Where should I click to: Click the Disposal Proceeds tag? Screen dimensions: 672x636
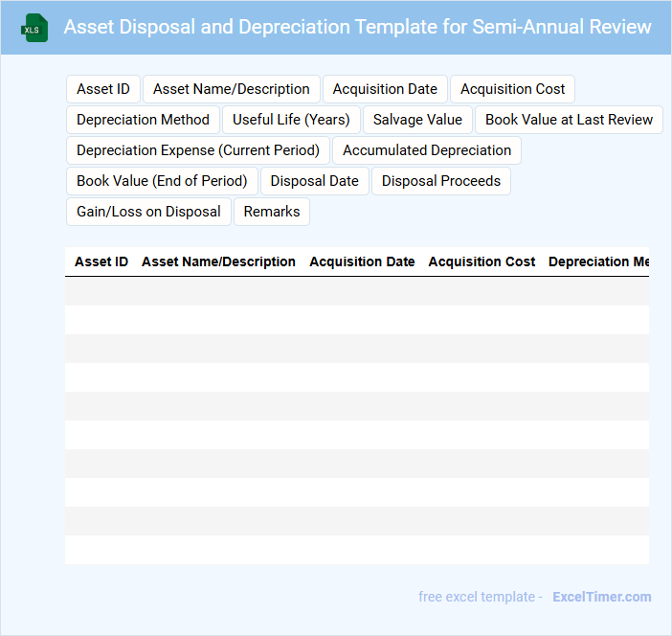pos(441,181)
